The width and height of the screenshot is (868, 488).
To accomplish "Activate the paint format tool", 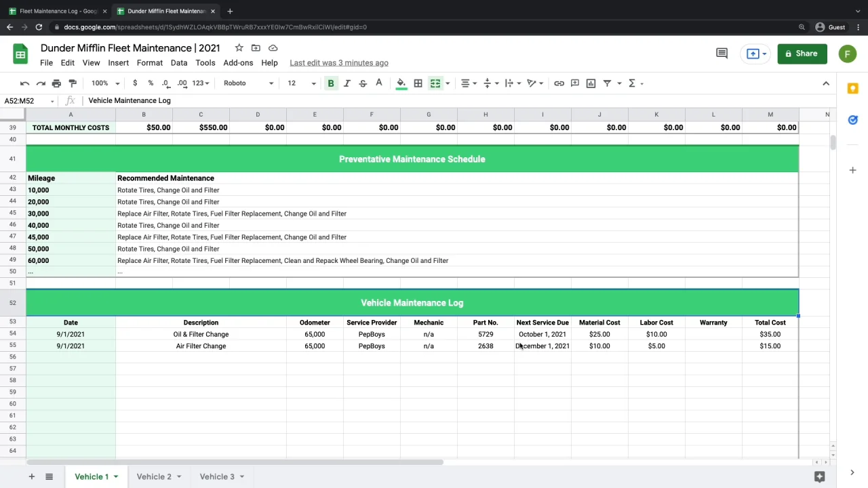I will click(x=73, y=83).
